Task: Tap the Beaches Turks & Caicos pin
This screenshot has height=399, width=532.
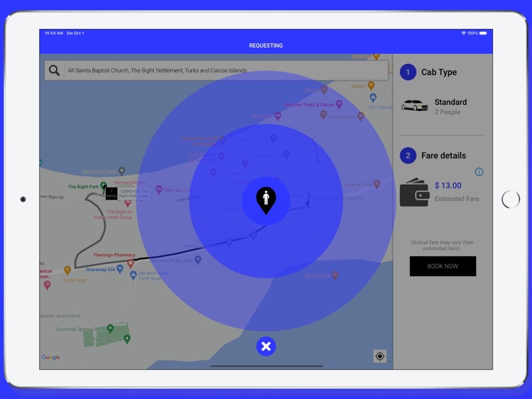Action: [x=339, y=104]
